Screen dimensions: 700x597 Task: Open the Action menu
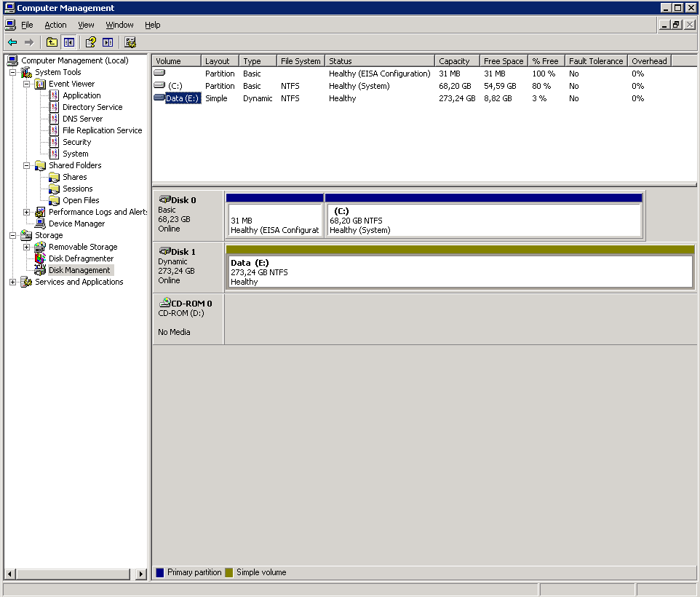55,25
